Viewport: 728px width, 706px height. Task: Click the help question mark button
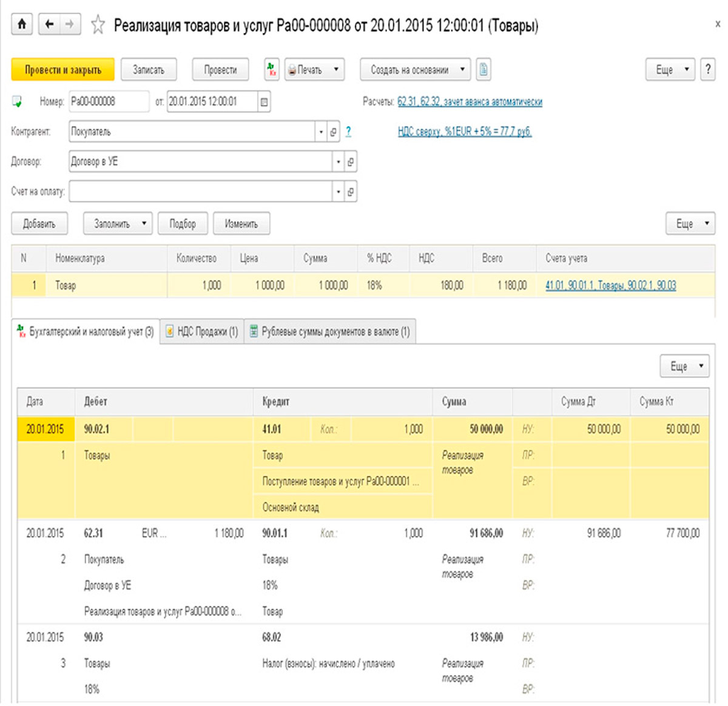[x=707, y=70]
